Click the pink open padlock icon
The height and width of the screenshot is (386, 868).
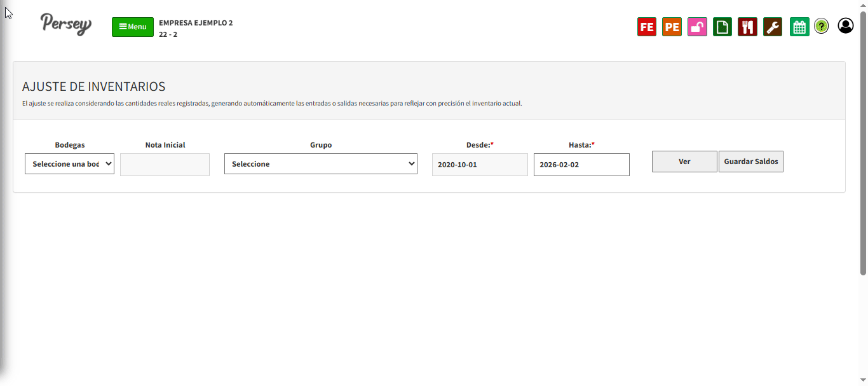click(697, 27)
